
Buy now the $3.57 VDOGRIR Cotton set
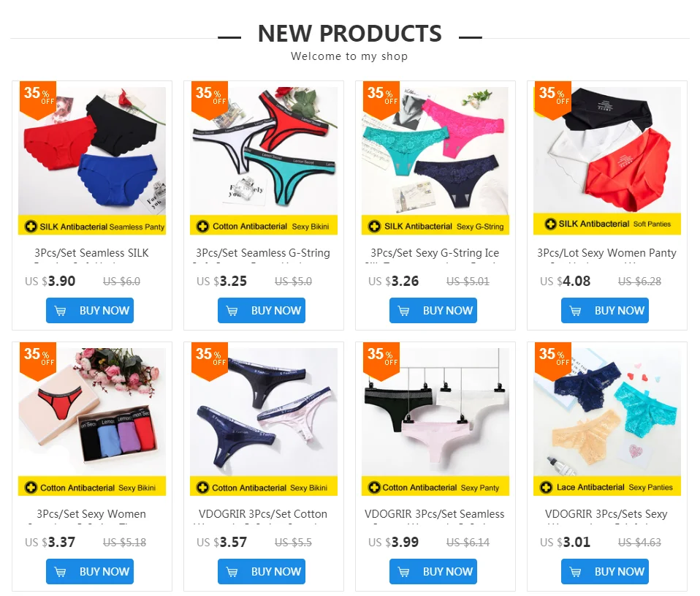tap(262, 571)
